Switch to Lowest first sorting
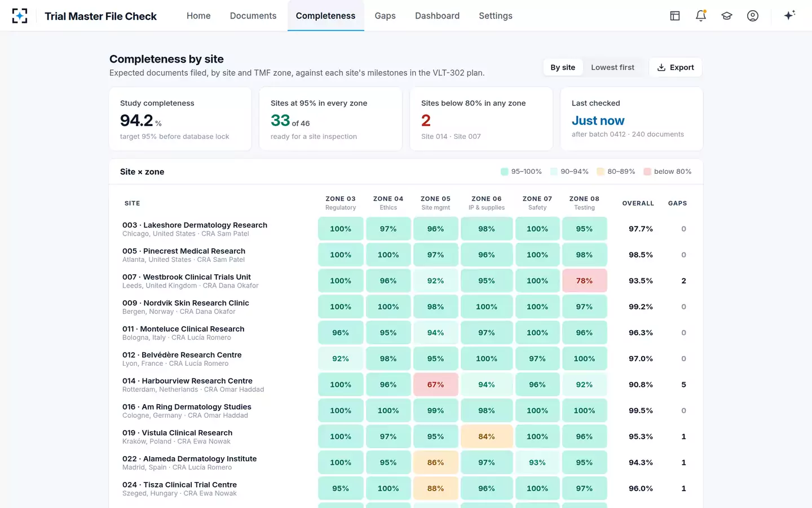This screenshot has width=812, height=508. point(612,67)
